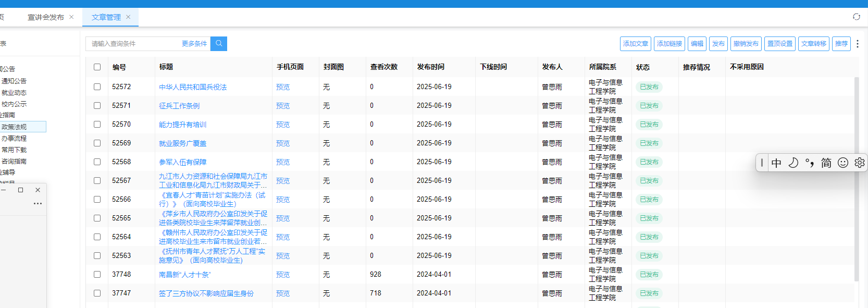Open the article link 征兵工作条例
The height and width of the screenshot is (308, 868).
[x=179, y=106]
